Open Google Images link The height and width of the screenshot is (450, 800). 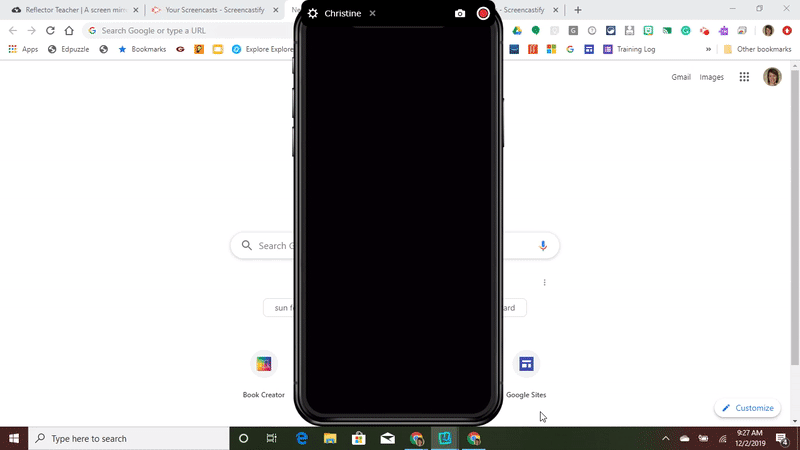coord(711,77)
